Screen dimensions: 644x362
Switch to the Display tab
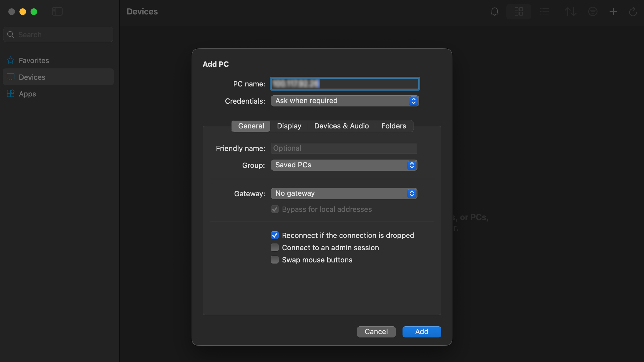tap(289, 126)
